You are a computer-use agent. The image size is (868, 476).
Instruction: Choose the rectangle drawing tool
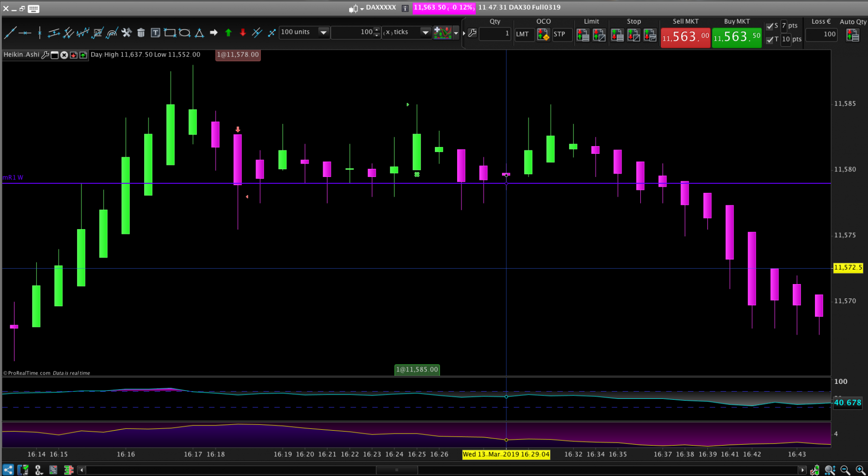[170, 33]
